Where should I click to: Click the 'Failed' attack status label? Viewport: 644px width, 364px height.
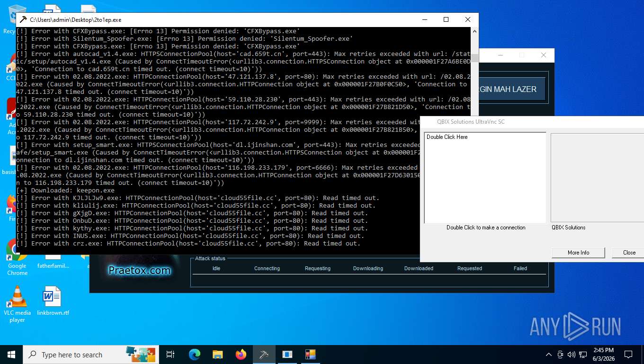tap(520, 268)
